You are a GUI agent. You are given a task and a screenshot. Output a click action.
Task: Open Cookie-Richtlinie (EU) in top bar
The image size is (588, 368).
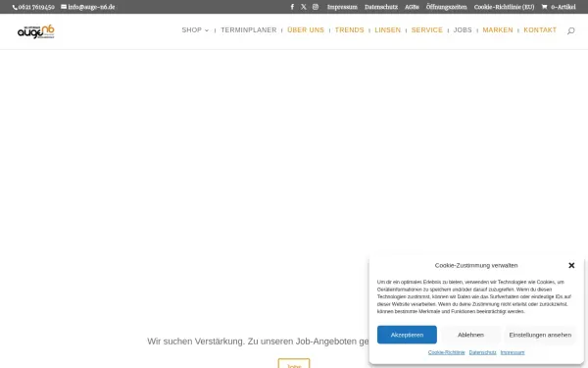504,7
